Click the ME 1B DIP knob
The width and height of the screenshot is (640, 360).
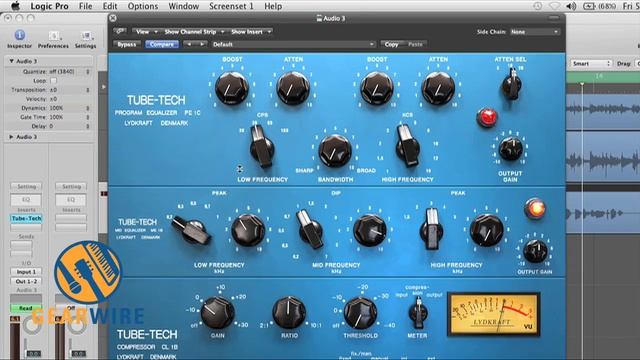[x=370, y=231]
